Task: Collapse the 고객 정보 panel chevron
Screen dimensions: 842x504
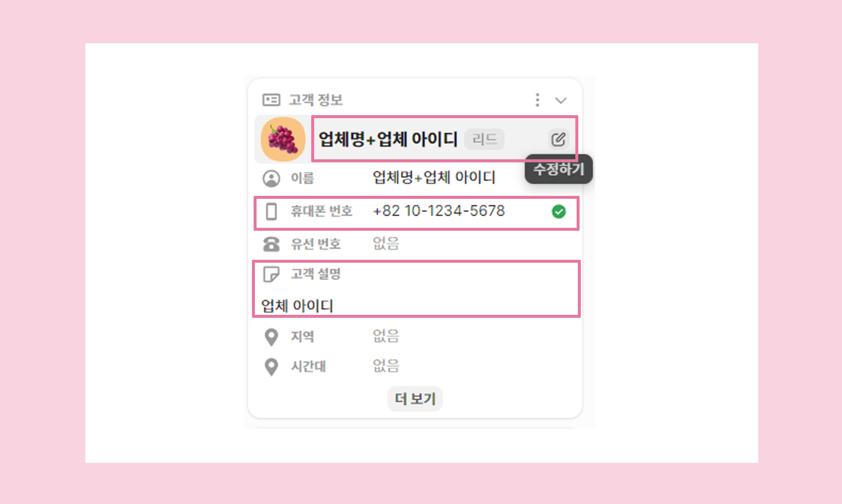Action: (561, 100)
